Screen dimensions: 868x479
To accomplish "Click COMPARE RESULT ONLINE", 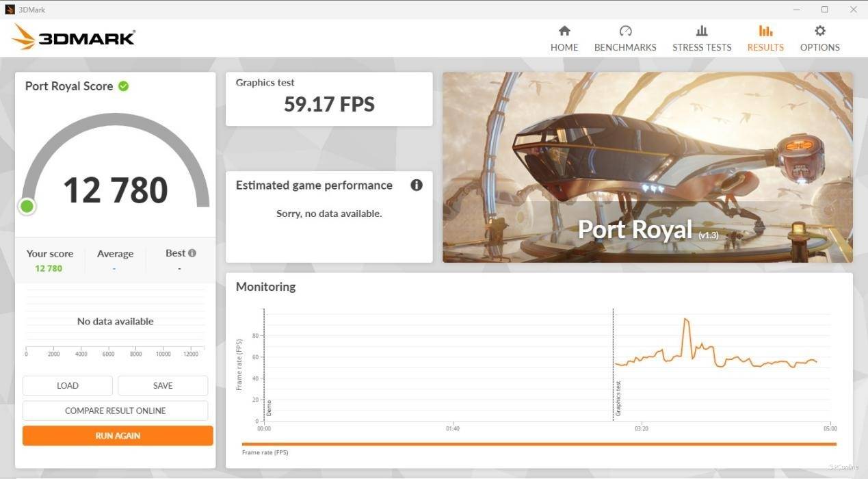I will [x=115, y=411].
